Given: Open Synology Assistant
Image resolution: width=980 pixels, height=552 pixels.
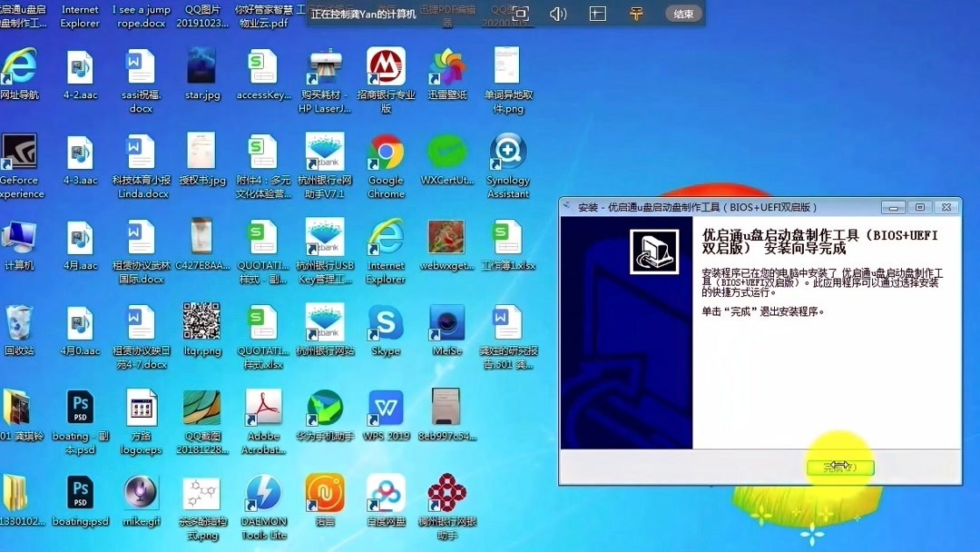Looking at the screenshot, I should [507, 154].
